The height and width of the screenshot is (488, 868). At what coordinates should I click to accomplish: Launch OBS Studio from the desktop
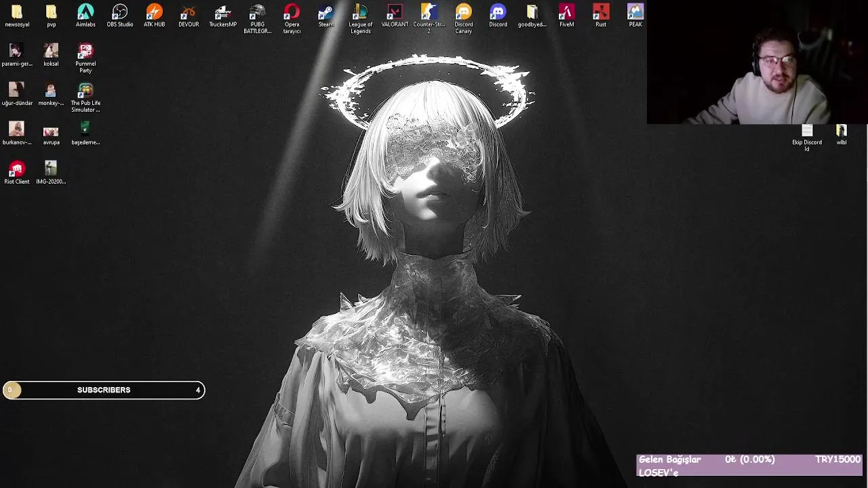pyautogui.click(x=120, y=16)
